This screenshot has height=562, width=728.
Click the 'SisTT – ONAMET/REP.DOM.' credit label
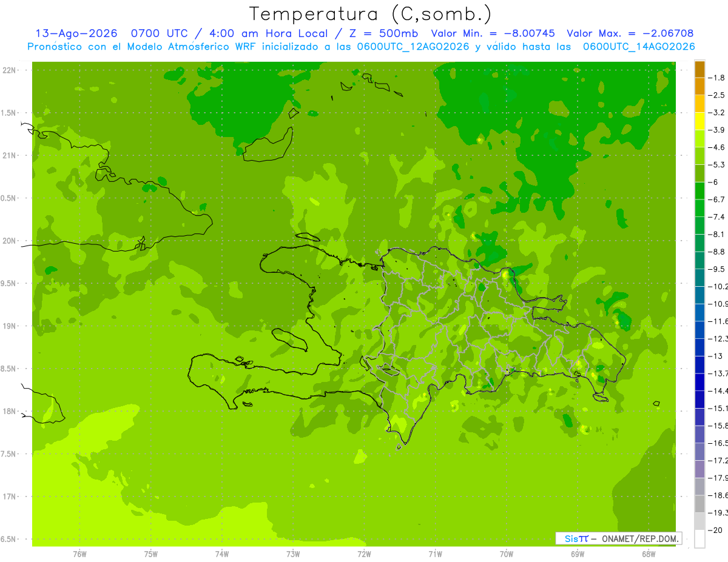point(618,538)
